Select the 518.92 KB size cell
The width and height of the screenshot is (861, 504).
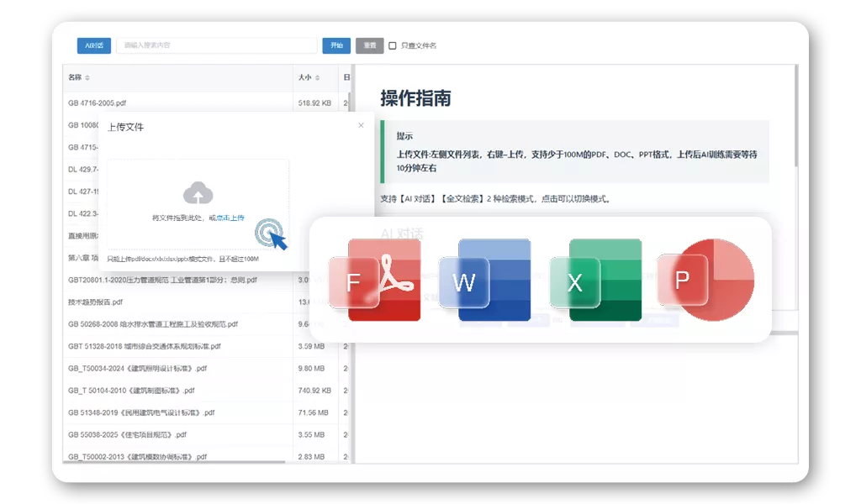coord(314,103)
